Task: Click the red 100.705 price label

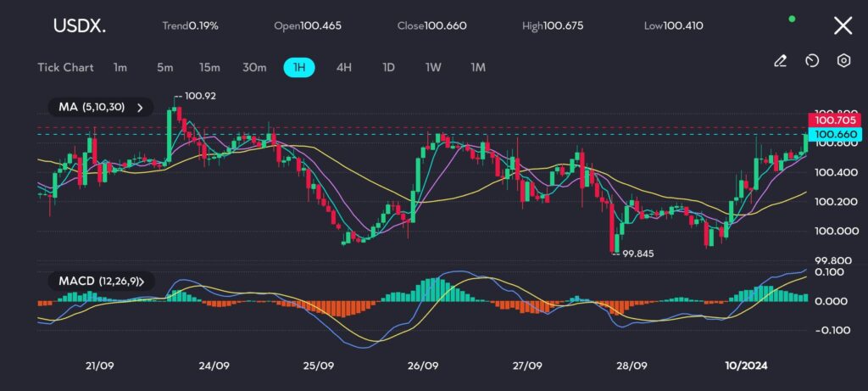Action: [834, 121]
